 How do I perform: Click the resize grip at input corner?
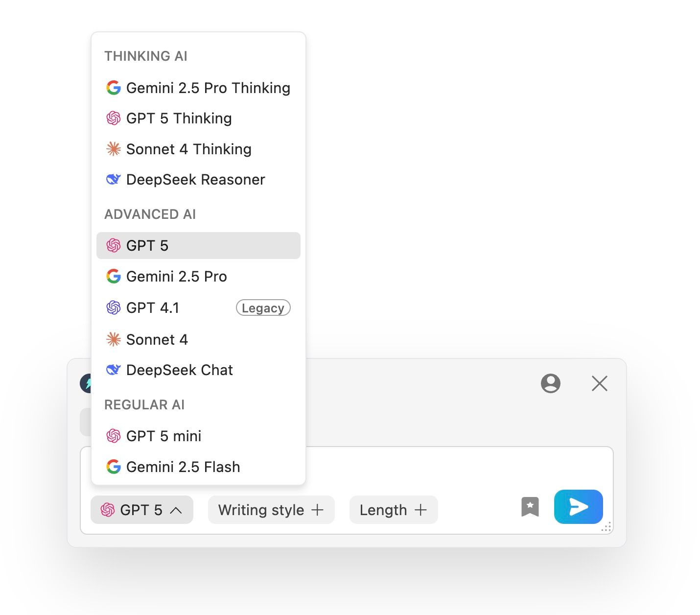(x=607, y=527)
